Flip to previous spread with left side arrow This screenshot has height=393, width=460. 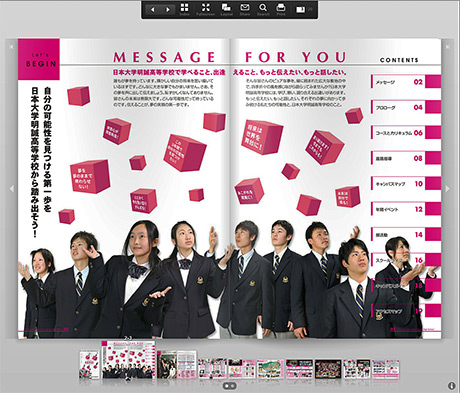(x=12, y=188)
